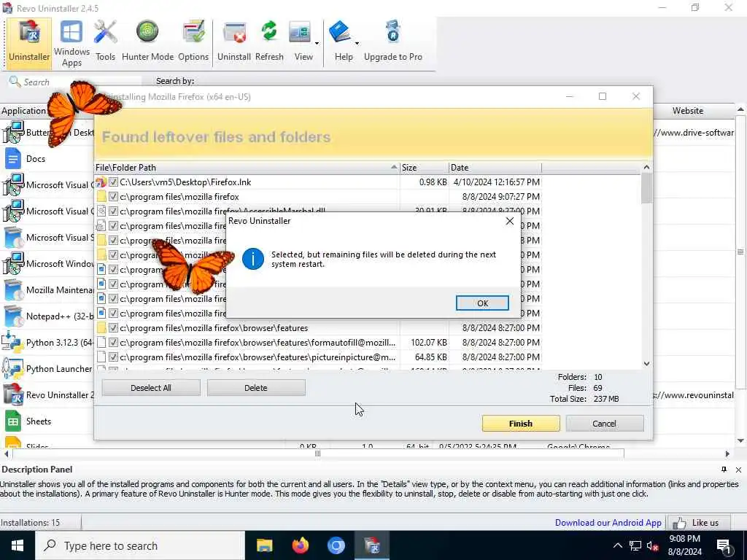Uncheck the pictureinpicture@m... file checkbox
The image size is (747, 560).
tap(113, 357)
